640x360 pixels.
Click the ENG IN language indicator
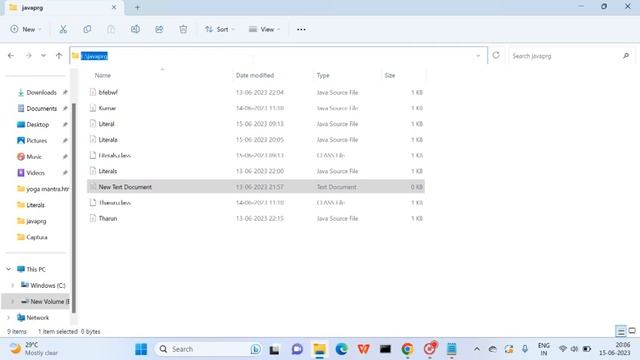[544, 349]
